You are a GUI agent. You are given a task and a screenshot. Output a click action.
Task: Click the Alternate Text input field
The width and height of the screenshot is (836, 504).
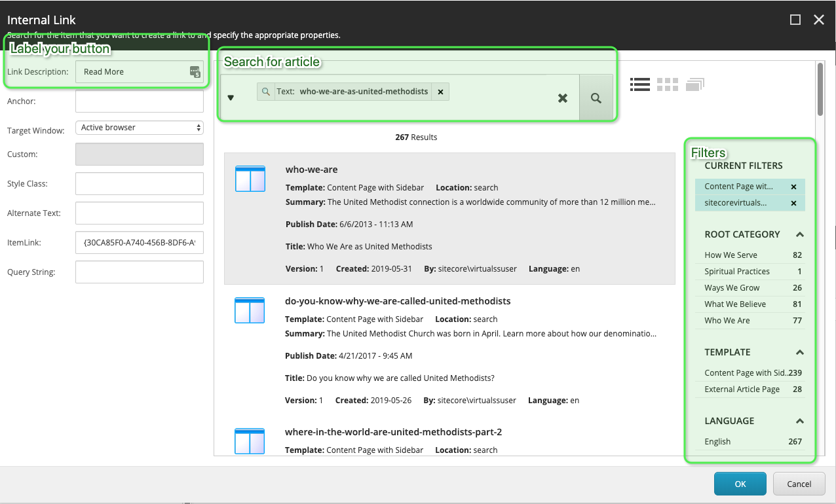140,213
